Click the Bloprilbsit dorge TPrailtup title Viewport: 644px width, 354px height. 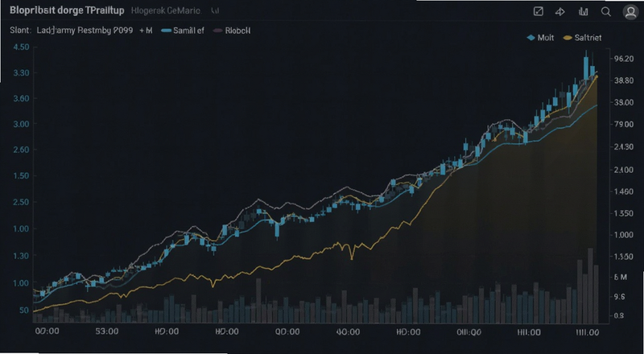pyautogui.click(x=67, y=10)
